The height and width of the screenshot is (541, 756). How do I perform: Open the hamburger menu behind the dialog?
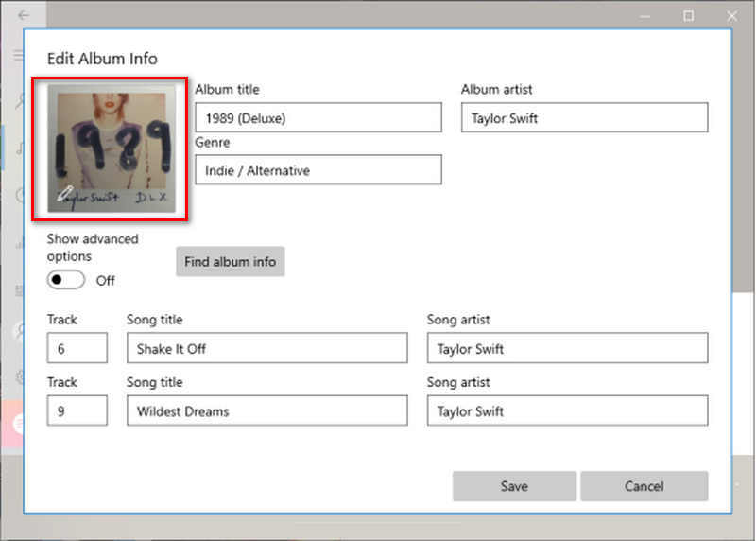tap(18, 56)
